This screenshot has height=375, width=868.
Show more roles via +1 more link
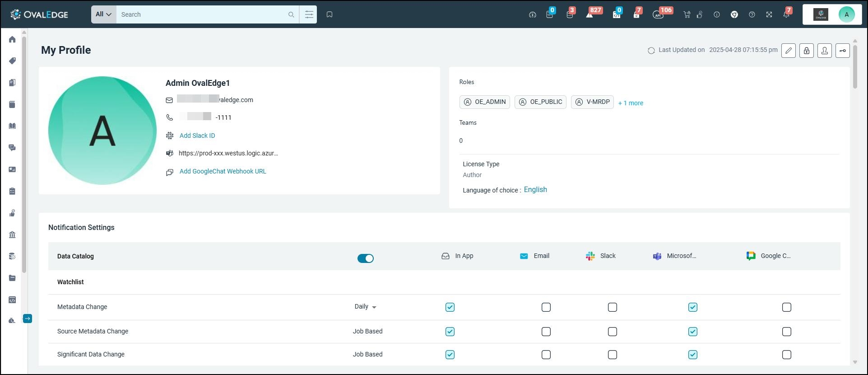point(631,103)
